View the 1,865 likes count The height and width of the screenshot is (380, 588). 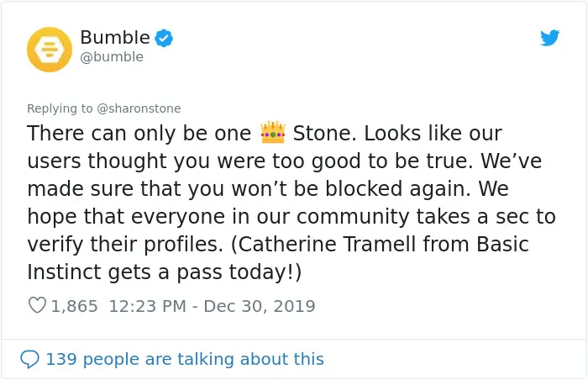(74, 306)
